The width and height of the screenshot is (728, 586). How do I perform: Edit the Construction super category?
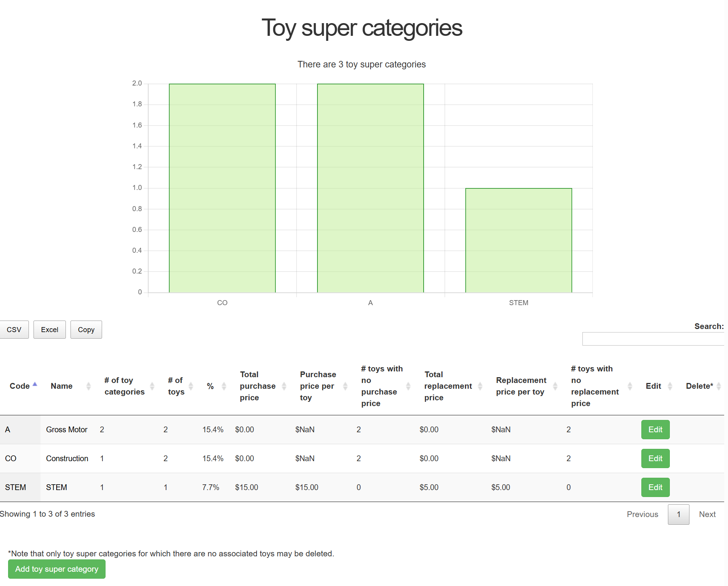(655, 458)
